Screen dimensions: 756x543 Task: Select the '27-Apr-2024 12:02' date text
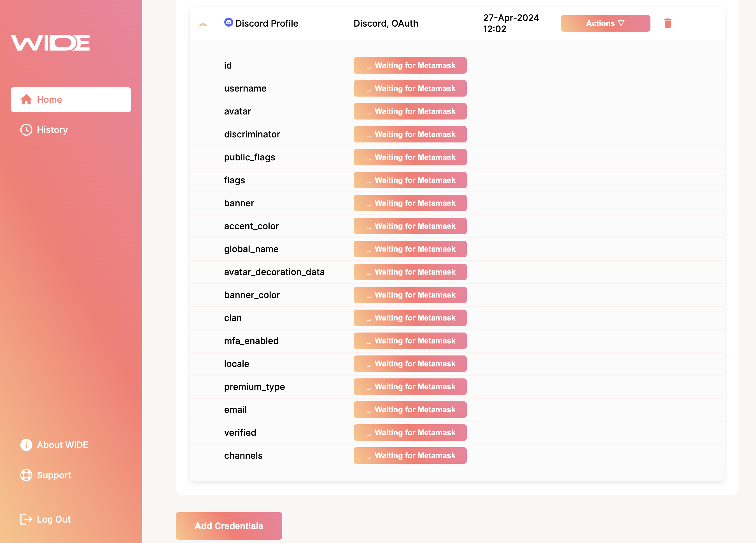(x=511, y=23)
